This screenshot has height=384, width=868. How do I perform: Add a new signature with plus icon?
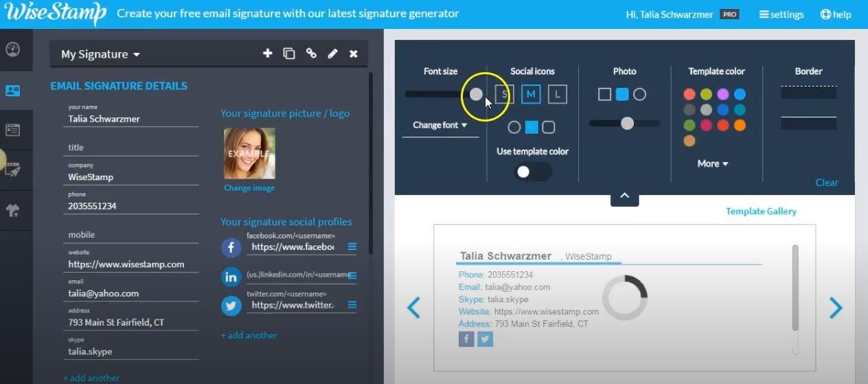click(268, 54)
